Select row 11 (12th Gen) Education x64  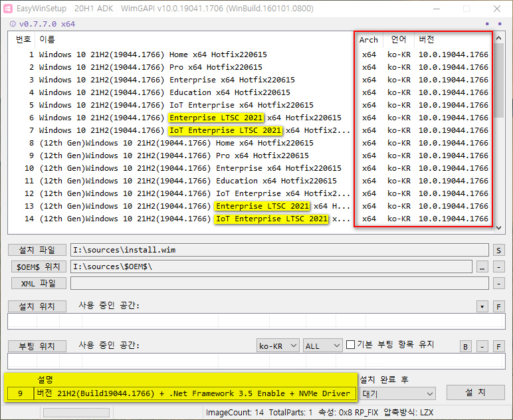pos(251,181)
